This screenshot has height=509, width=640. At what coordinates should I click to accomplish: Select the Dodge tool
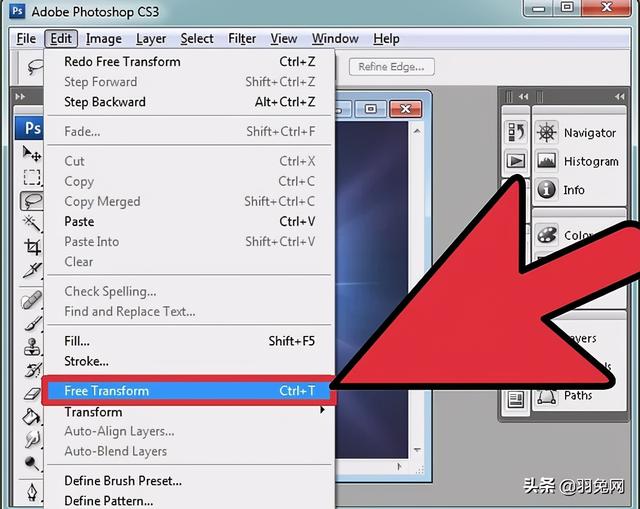(32, 463)
